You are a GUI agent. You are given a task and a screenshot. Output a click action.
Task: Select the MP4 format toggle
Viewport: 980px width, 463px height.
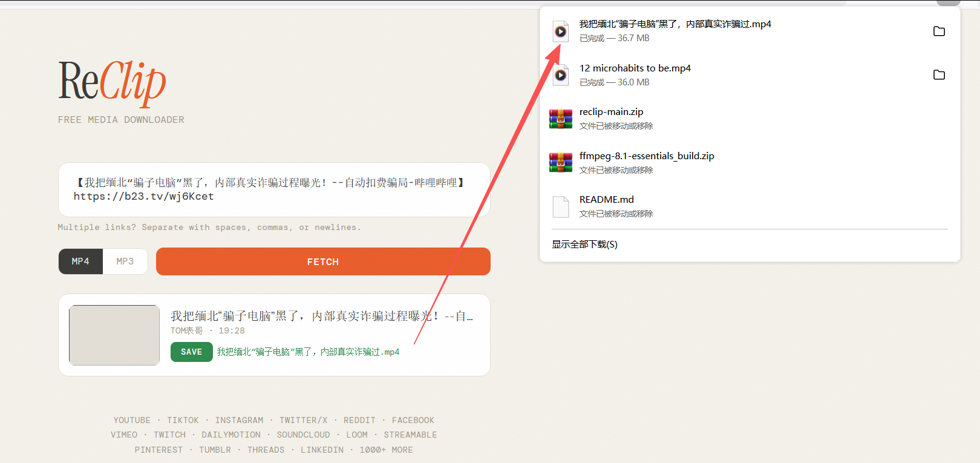80,261
